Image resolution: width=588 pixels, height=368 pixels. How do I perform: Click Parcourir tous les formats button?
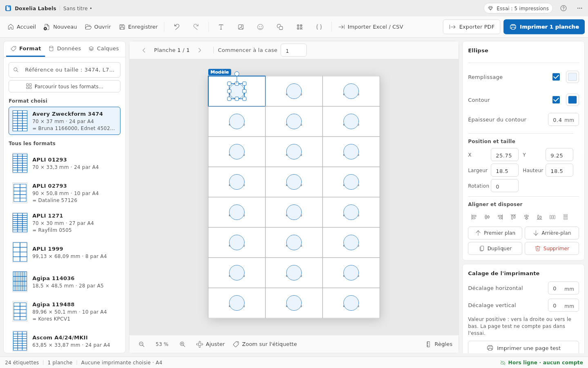coord(65,86)
